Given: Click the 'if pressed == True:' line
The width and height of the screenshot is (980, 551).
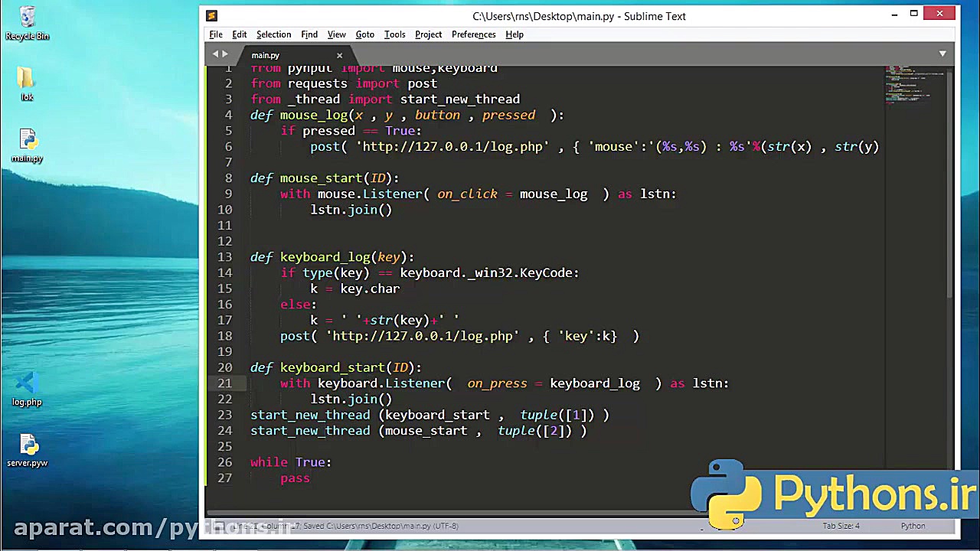Looking at the screenshot, I should point(351,131).
